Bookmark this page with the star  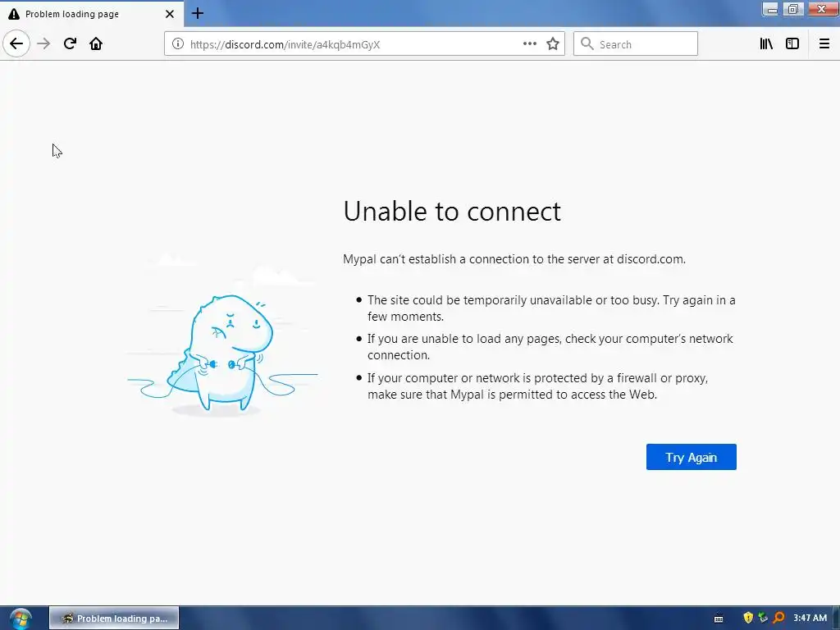point(553,44)
